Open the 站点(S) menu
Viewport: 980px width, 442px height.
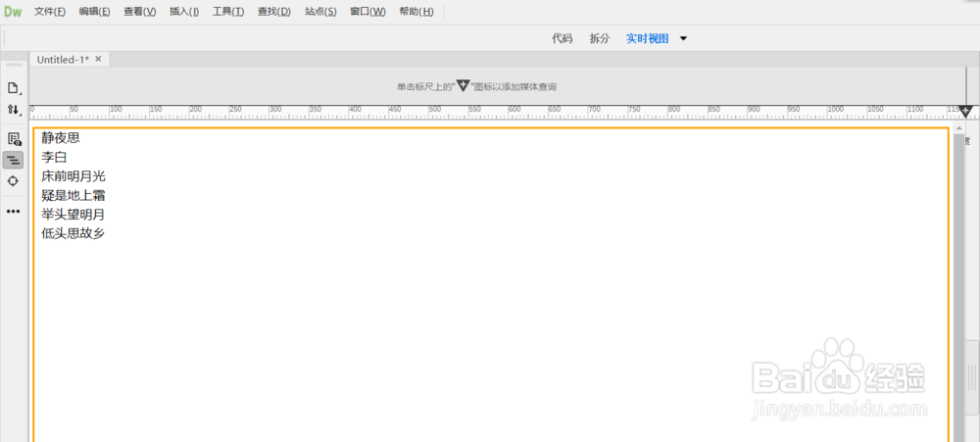coord(320,12)
